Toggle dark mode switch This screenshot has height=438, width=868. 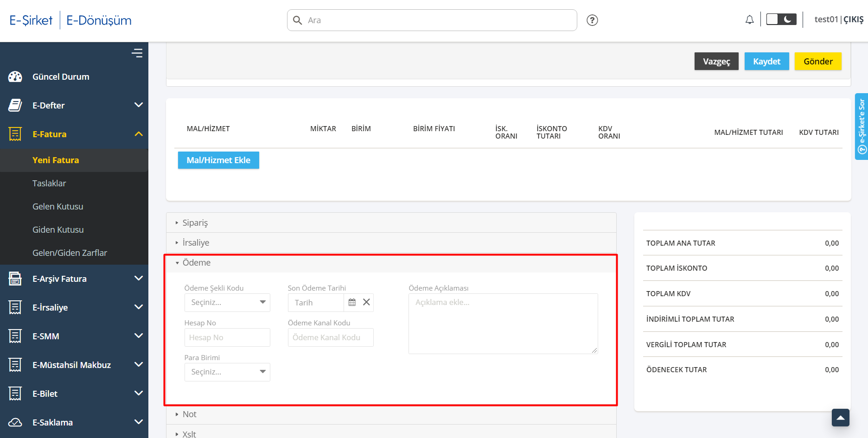pyautogui.click(x=781, y=19)
